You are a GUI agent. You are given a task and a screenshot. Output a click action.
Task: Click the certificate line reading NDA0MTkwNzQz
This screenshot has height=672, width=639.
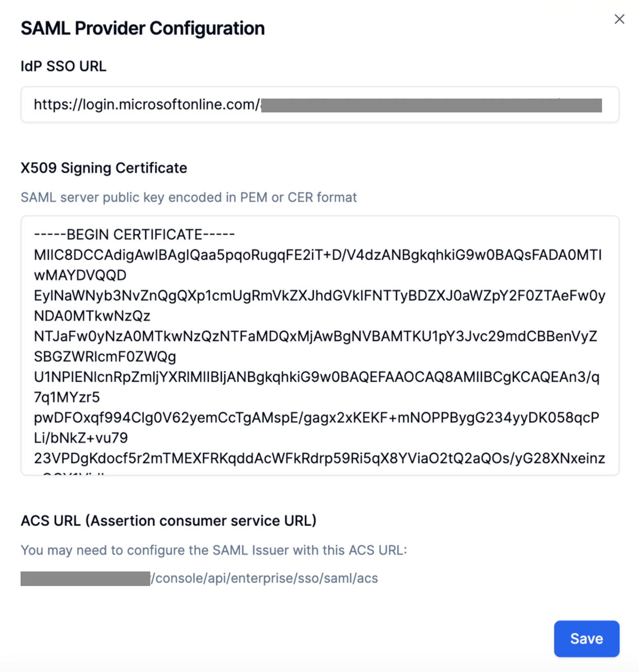(x=92, y=316)
